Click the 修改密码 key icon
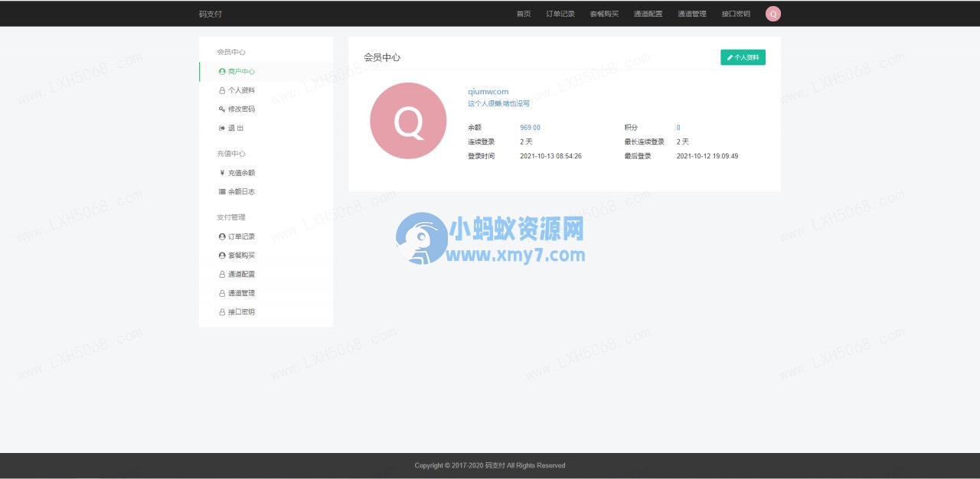The image size is (980, 479). click(x=221, y=109)
